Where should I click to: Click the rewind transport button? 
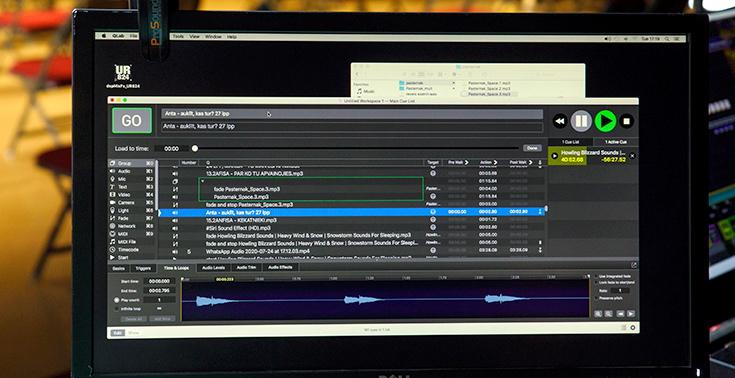tap(560, 121)
